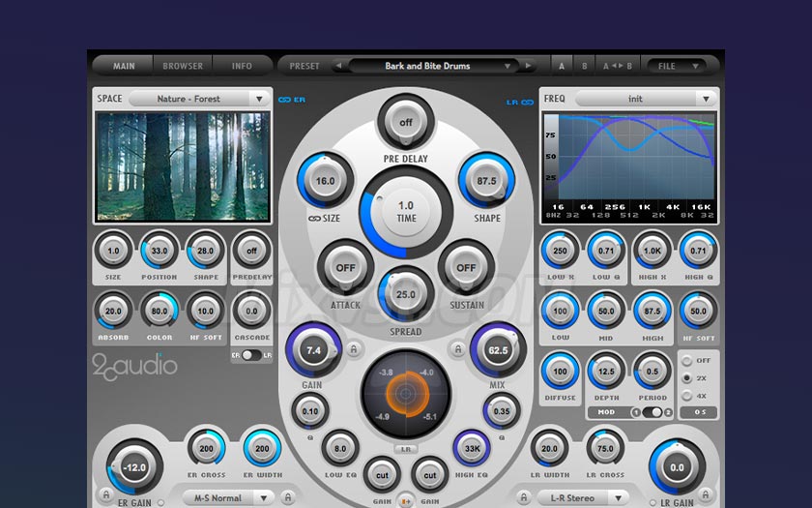
Task: Lock the GAIN 7.4 knob with padlock
Action: pos(354,349)
